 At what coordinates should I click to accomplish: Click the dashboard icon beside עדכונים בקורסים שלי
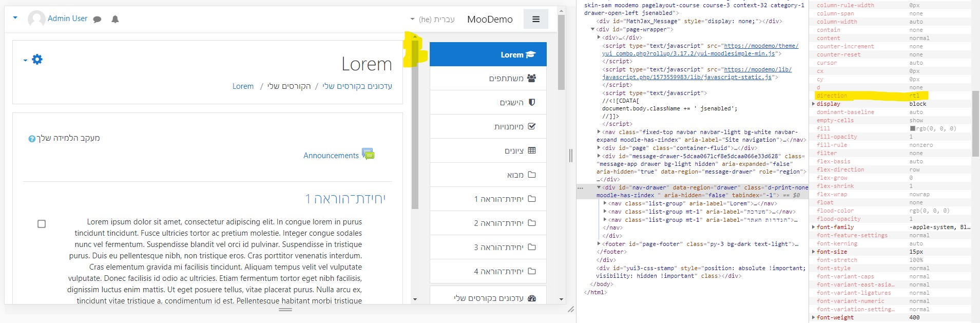point(532,298)
